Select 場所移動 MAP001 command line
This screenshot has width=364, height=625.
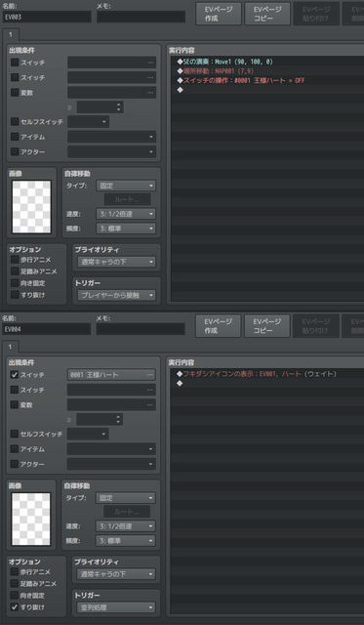267,71
